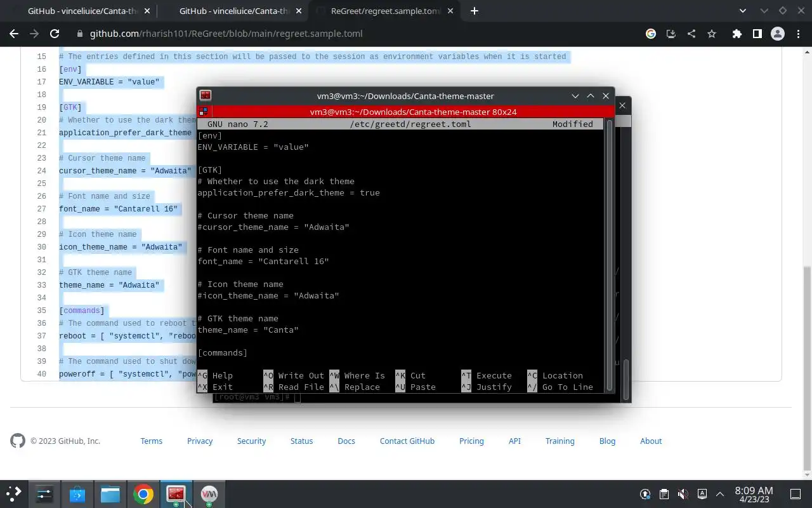Open the Discover store taskbar icon
Image resolution: width=812 pixels, height=508 pixels.
(x=77, y=494)
